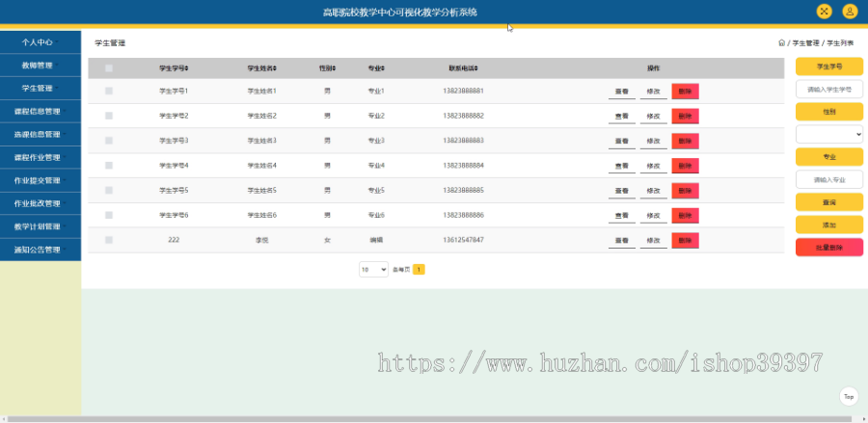Expand 选课信息管理 in the sidebar

[x=41, y=134]
